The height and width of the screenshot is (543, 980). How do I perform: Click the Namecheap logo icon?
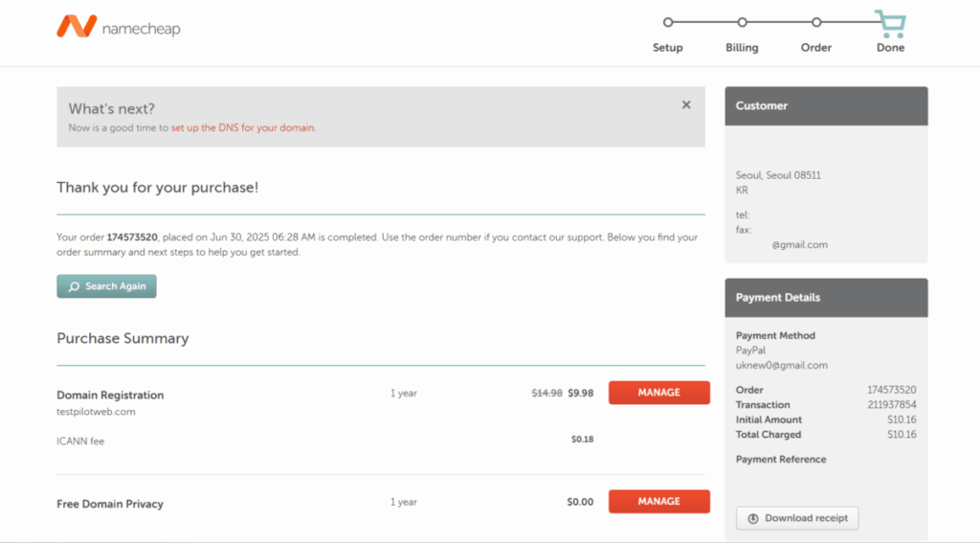pyautogui.click(x=76, y=27)
